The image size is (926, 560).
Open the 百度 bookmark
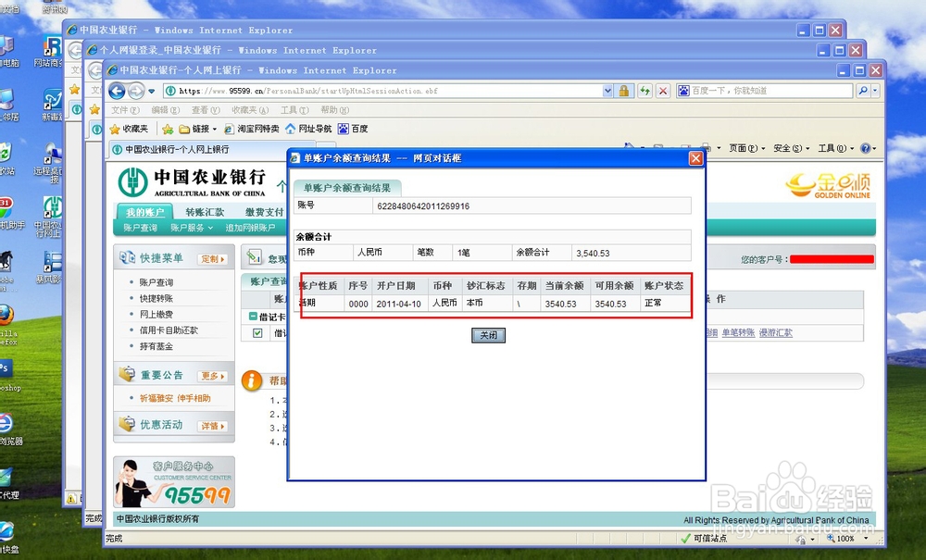click(x=353, y=129)
